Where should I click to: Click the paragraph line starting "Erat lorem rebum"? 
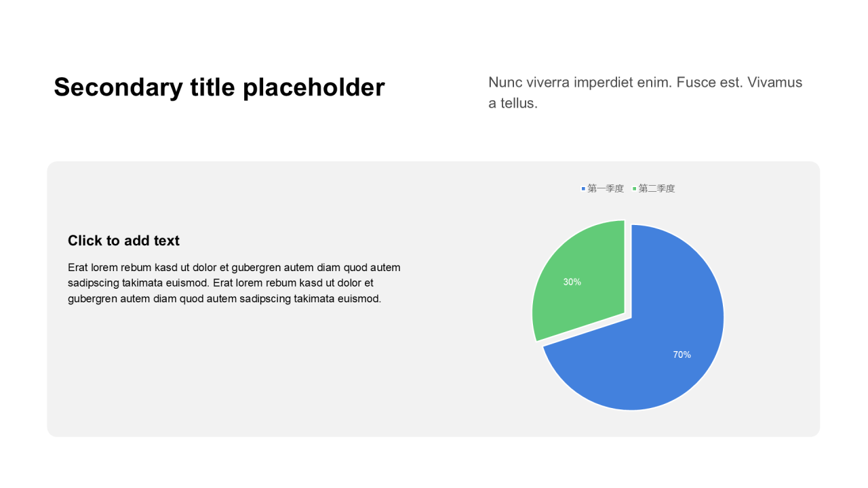pos(234,268)
